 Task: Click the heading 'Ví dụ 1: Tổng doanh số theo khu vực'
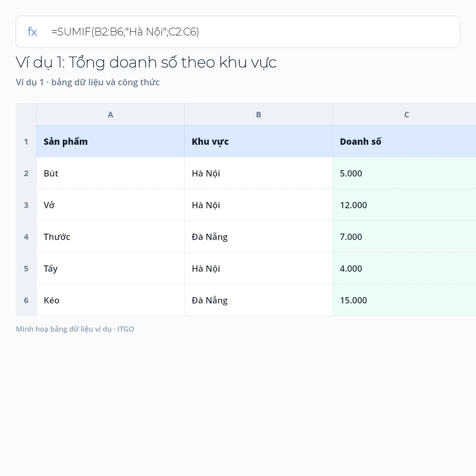146,63
